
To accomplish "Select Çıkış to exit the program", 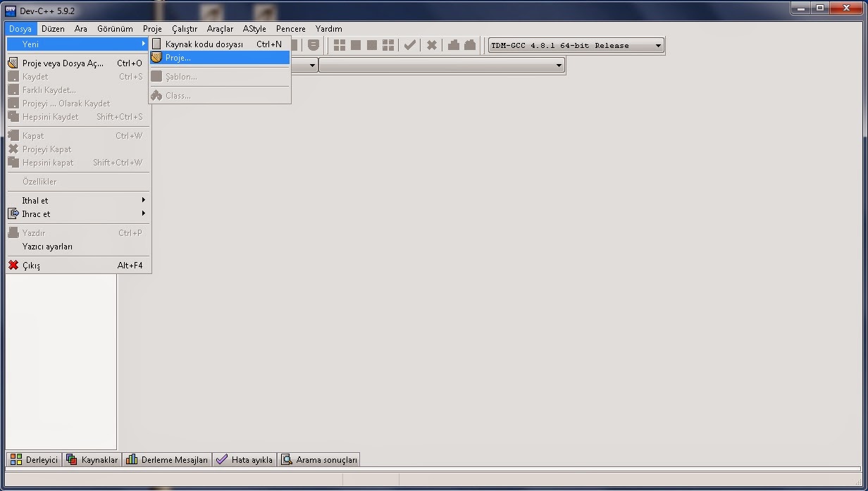I will tap(79, 266).
